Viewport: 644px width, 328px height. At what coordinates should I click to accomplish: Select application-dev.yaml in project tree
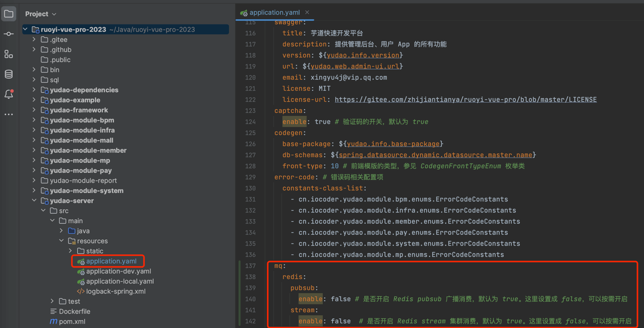119,271
